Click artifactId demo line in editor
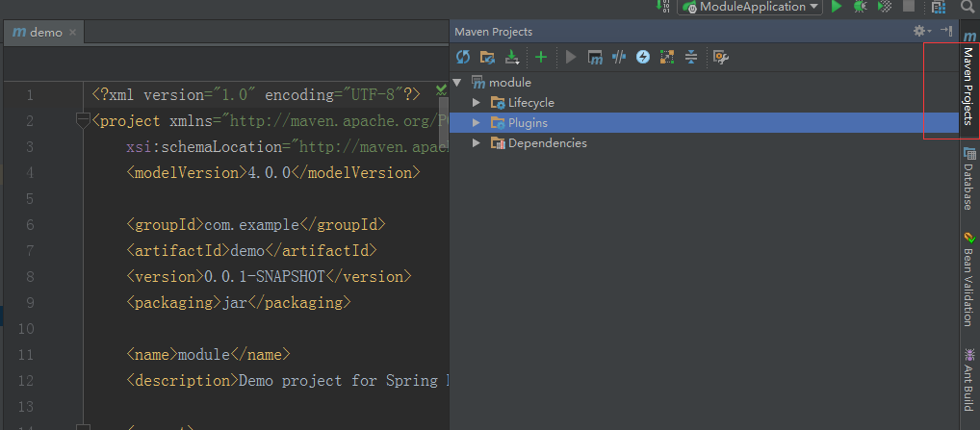Screen dimensions: 980x430 click(251, 251)
